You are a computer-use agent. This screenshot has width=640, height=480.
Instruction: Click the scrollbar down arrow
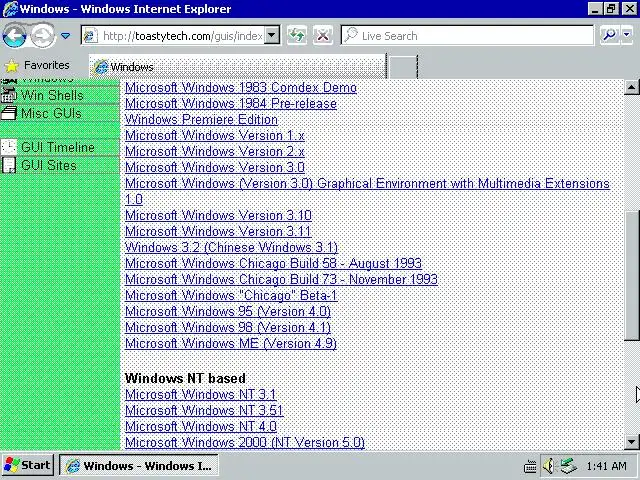coord(631,442)
